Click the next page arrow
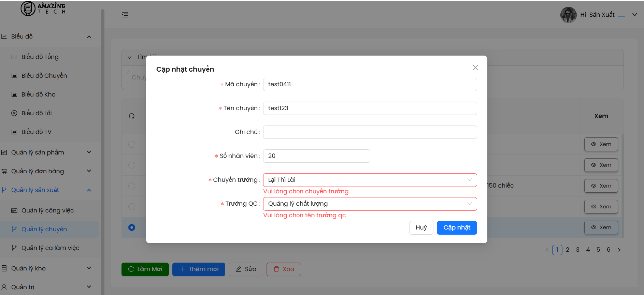The image size is (644, 295). pos(619,250)
